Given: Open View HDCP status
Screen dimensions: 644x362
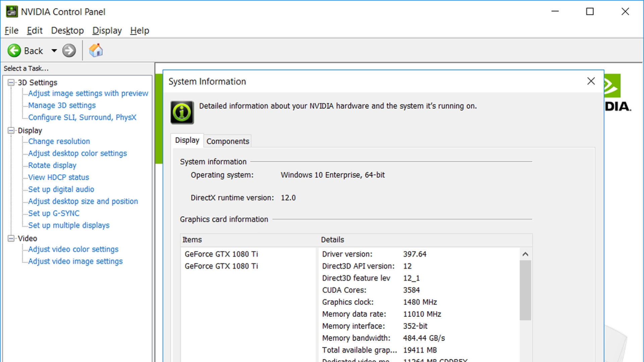Looking at the screenshot, I should (x=59, y=177).
